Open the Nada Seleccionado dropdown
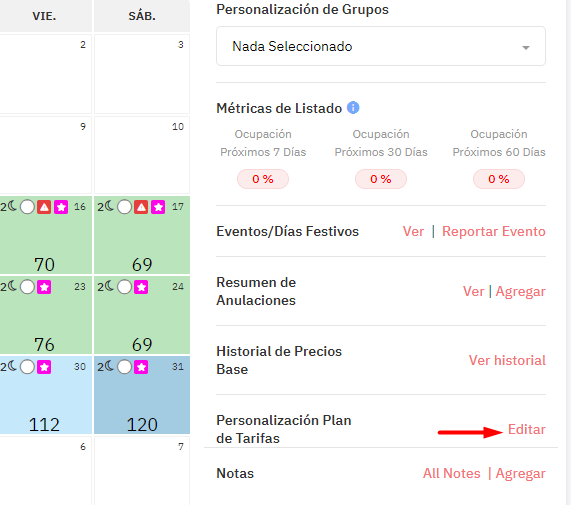 (x=381, y=46)
